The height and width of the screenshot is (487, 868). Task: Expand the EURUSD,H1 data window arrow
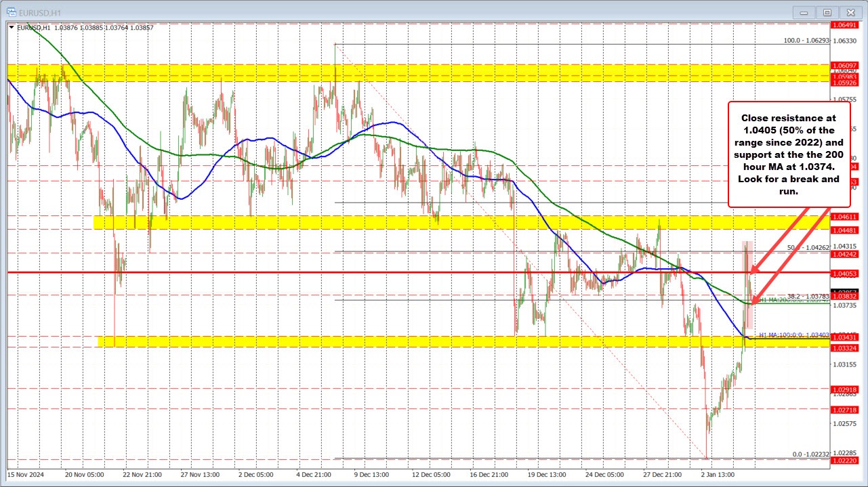coord(12,28)
